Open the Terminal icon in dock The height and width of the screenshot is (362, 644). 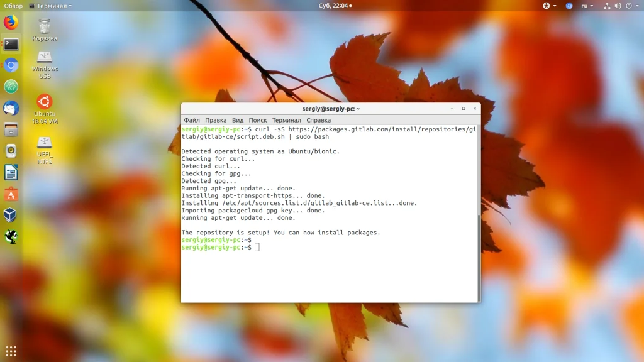(11, 44)
